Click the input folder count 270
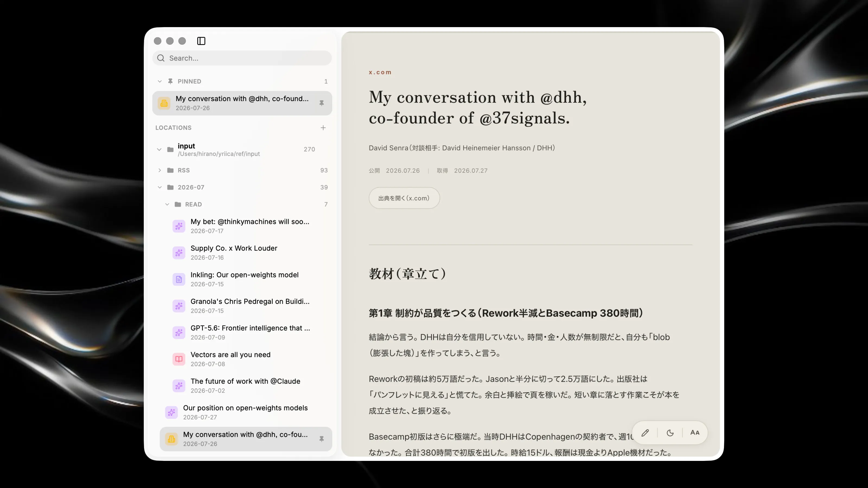This screenshot has width=868, height=488. 309,149
